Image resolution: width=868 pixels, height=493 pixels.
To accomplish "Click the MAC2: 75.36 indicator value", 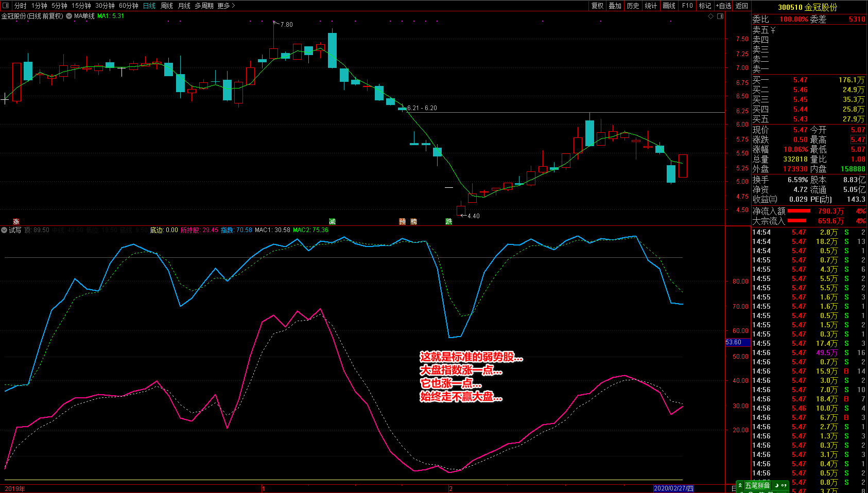I will click(310, 230).
